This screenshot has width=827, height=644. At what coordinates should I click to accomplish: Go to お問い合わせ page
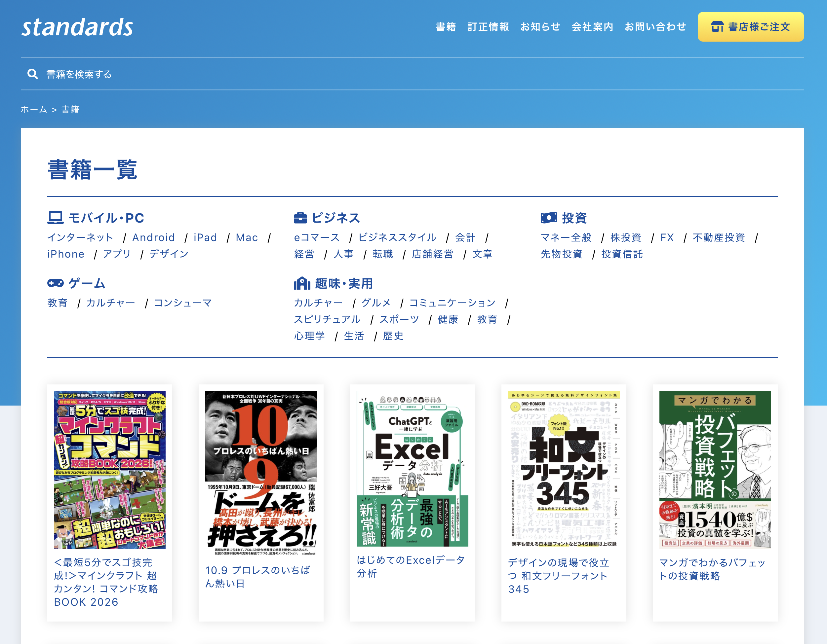(655, 27)
